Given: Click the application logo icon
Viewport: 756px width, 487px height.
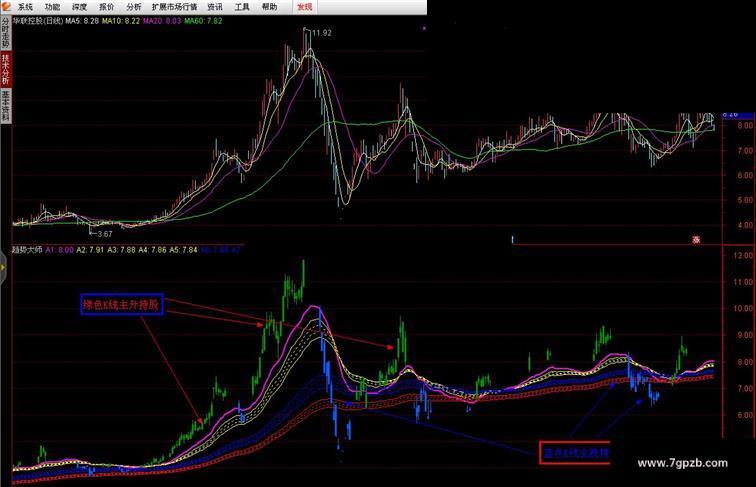Looking at the screenshot, I should point(6,6).
